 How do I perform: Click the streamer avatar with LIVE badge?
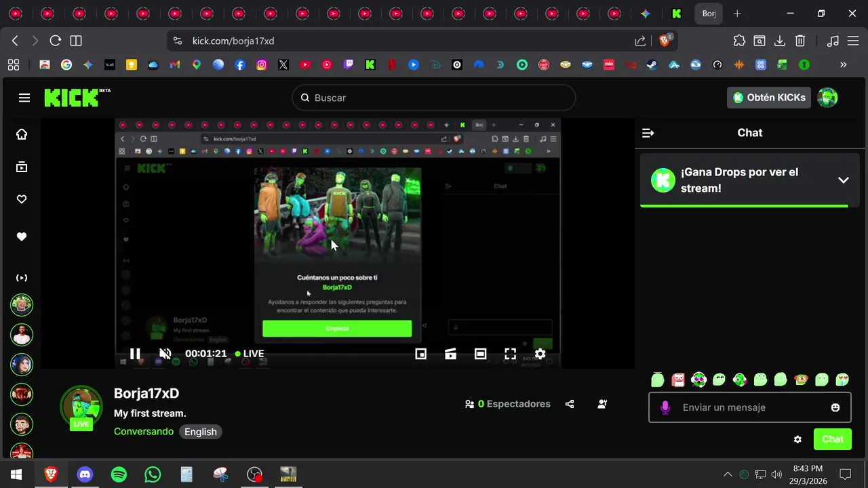81,408
